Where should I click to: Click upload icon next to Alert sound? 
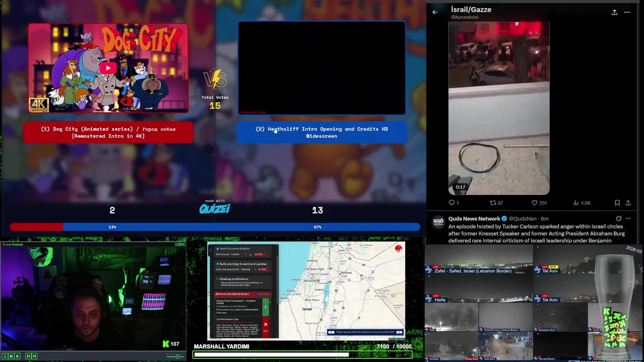(x=251, y=254)
